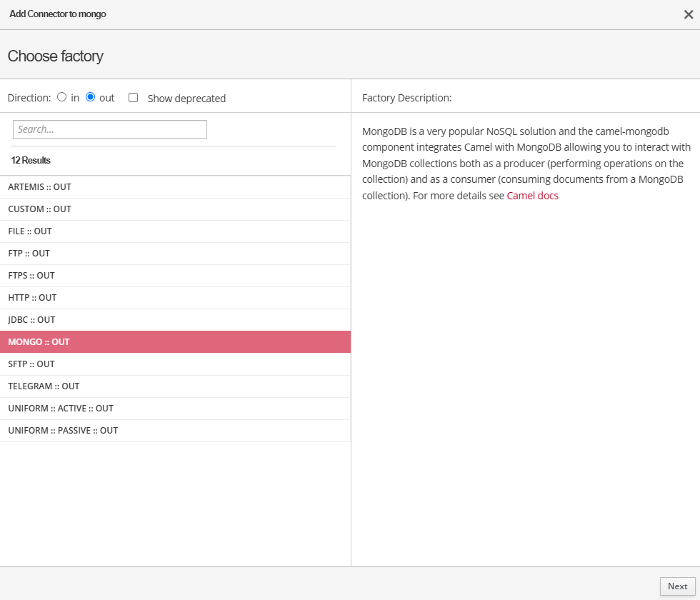700x600 pixels.
Task: Select HTTP :: OUT in factory list
Action: (x=32, y=298)
